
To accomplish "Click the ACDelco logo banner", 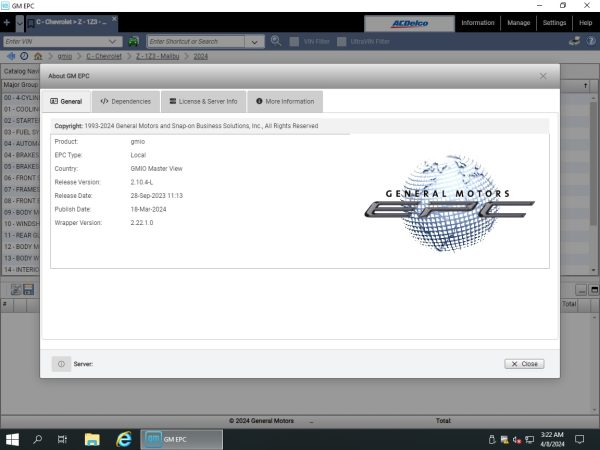I will point(409,23).
